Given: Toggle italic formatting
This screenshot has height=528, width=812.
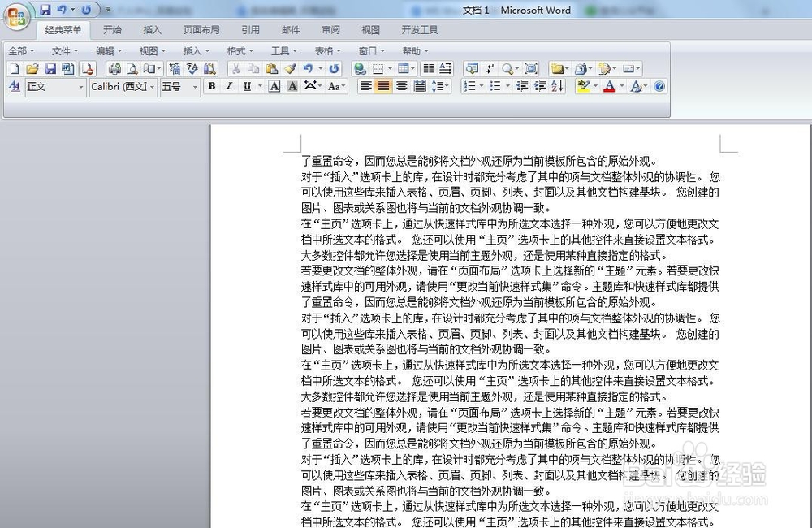Looking at the screenshot, I should point(229,87).
